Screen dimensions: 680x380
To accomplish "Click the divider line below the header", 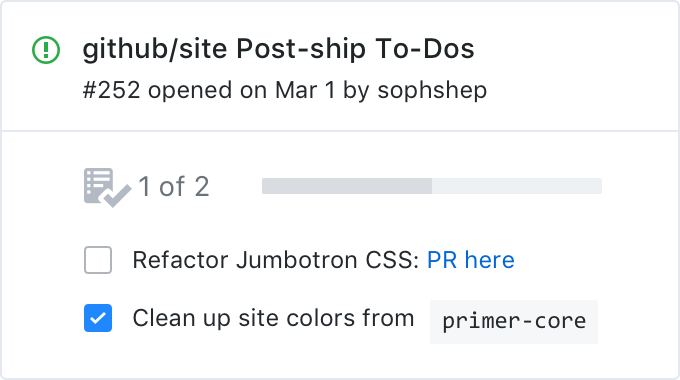I will [340, 131].
